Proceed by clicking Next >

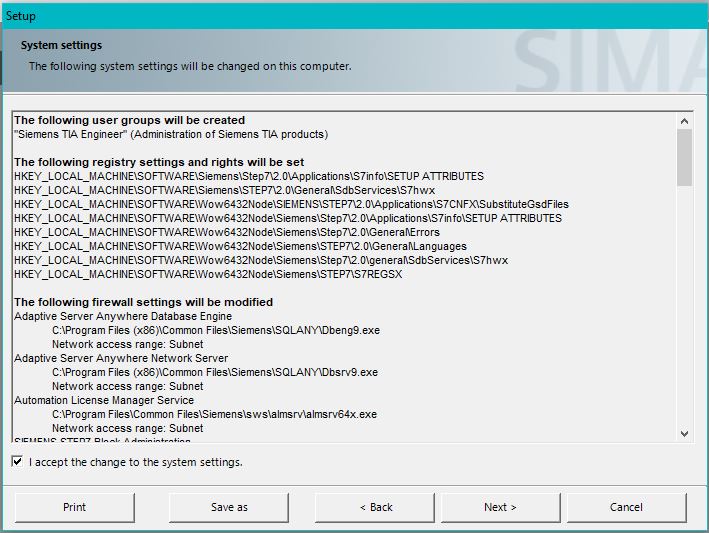[x=500, y=507]
